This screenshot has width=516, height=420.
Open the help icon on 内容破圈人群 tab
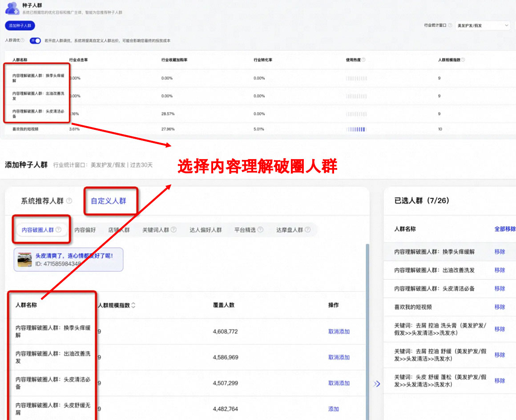(58, 230)
